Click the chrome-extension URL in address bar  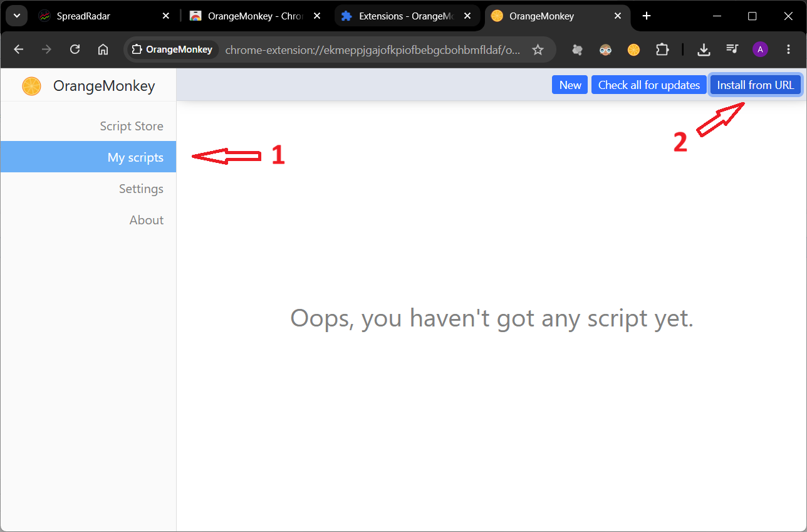(x=372, y=50)
